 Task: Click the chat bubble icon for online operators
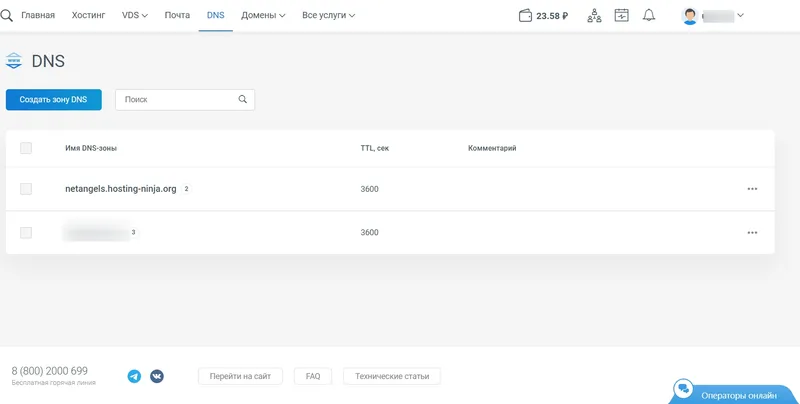tap(683, 389)
